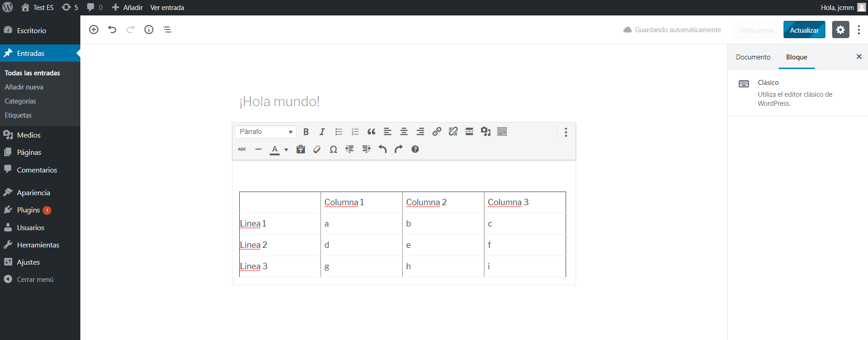Open the classic block more options menu
868x340 pixels.
pyautogui.click(x=566, y=132)
